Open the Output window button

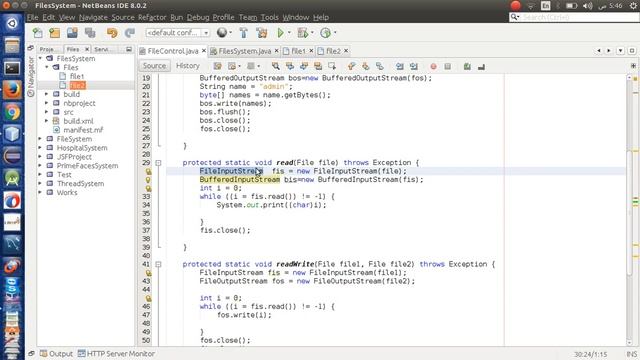[x=56, y=354]
